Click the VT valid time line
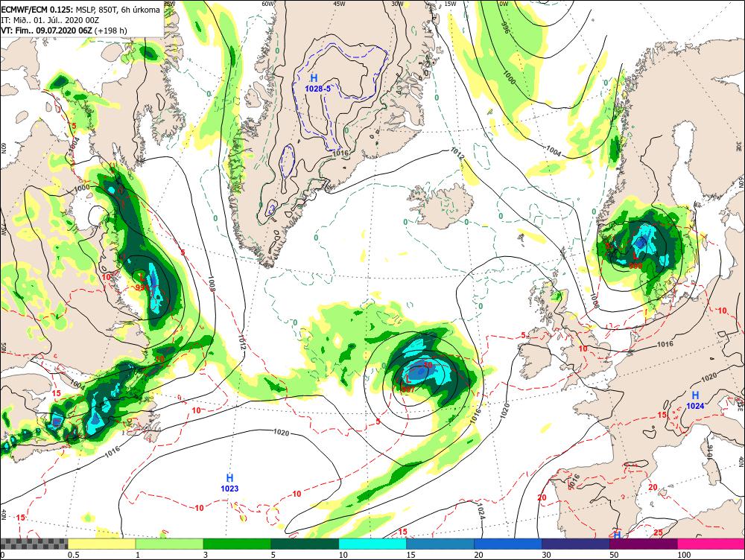Image resolution: width=745 pixels, height=560 pixels. pos(64,31)
